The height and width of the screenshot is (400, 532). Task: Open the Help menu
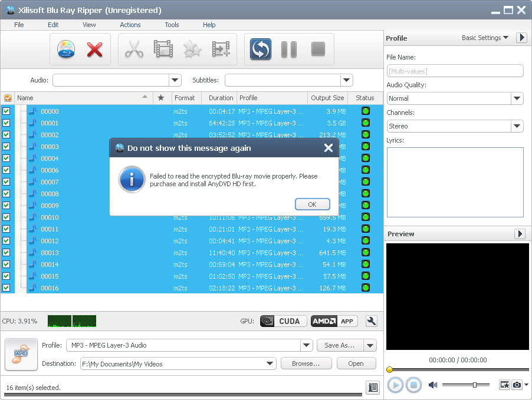coord(209,25)
